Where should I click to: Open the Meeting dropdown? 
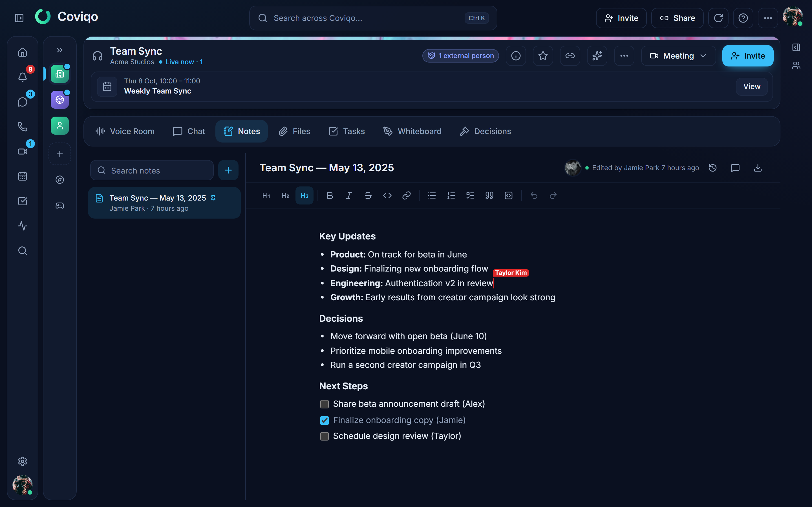point(678,56)
